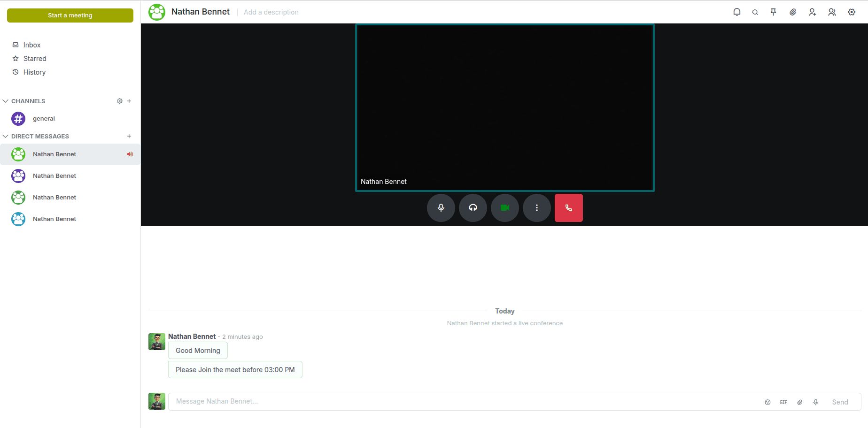Image resolution: width=868 pixels, height=428 pixels.
Task: Hang up the call with Nathan Bennet
Action: (x=568, y=207)
